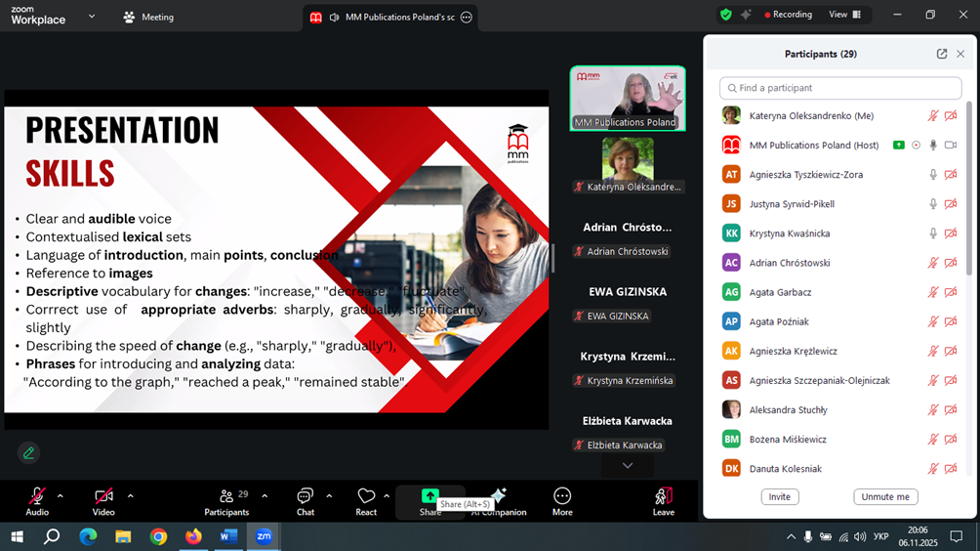Open the More options menu

(x=562, y=500)
